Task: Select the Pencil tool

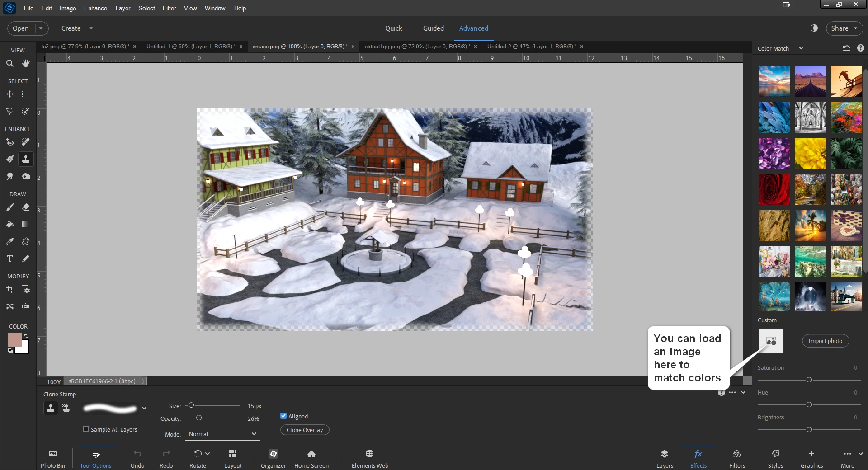Action: [x=26, y=258]
